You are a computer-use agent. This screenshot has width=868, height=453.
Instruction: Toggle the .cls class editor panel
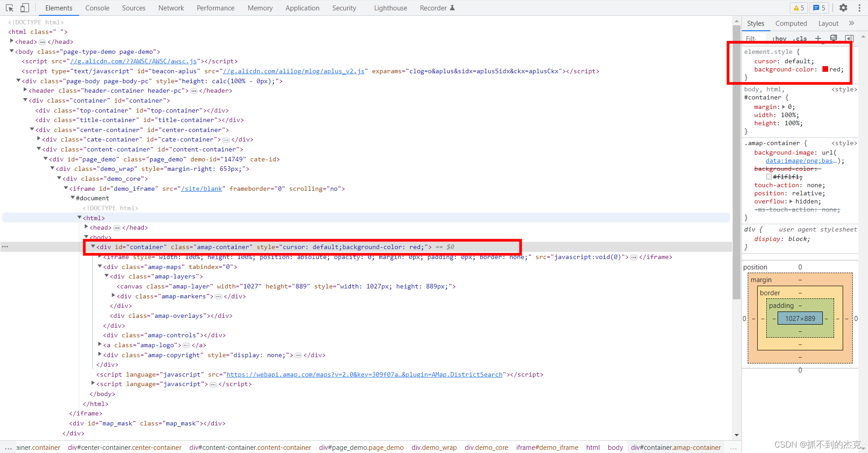(x=800, y=38)
